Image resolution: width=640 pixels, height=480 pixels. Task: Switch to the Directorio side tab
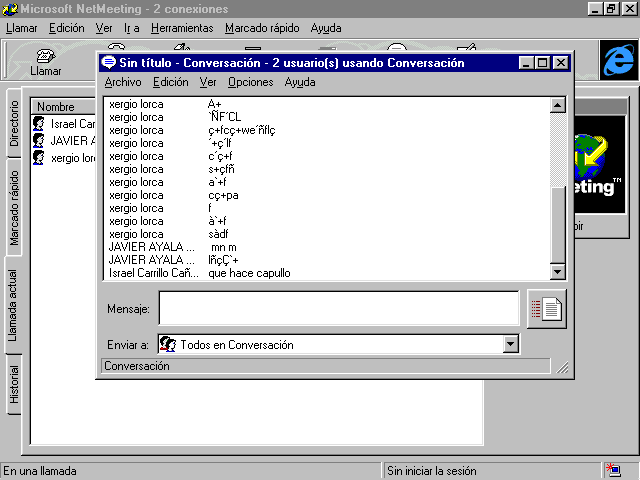tap(14, 123)
